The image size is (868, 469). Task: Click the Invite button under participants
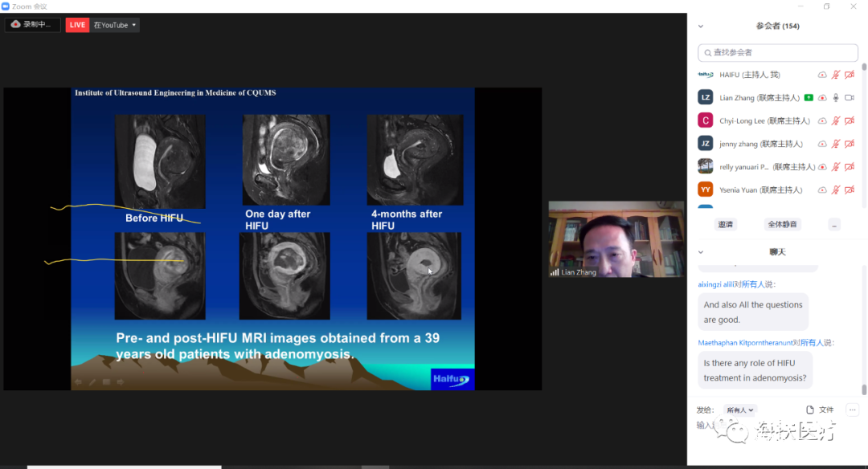[726, 224]
